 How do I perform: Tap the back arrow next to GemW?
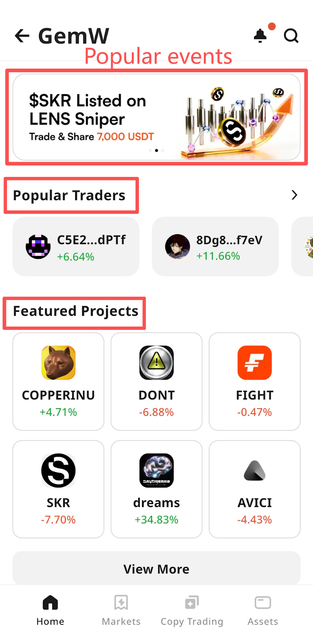[x=22, y=36]
